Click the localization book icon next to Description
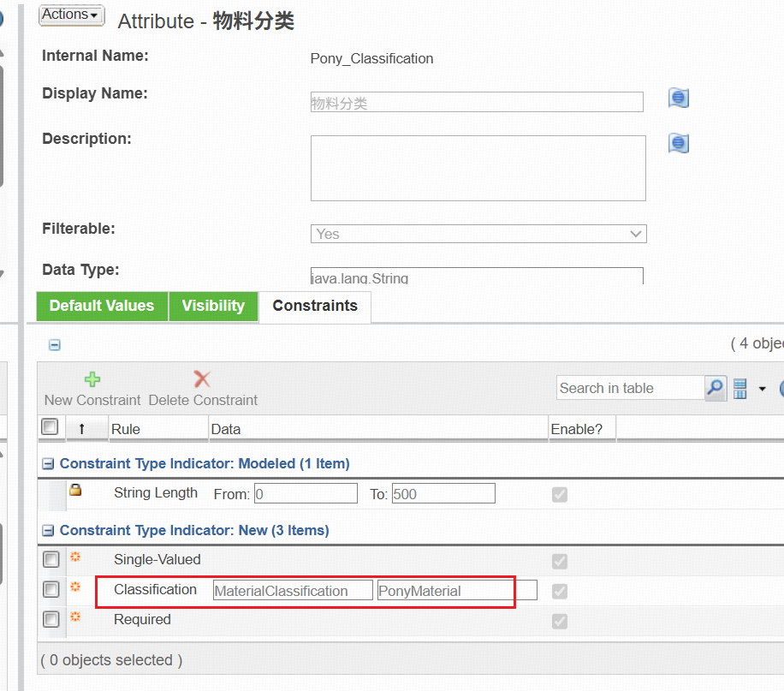Viewport: 784px width, 691px height. [x=678, y=143]
